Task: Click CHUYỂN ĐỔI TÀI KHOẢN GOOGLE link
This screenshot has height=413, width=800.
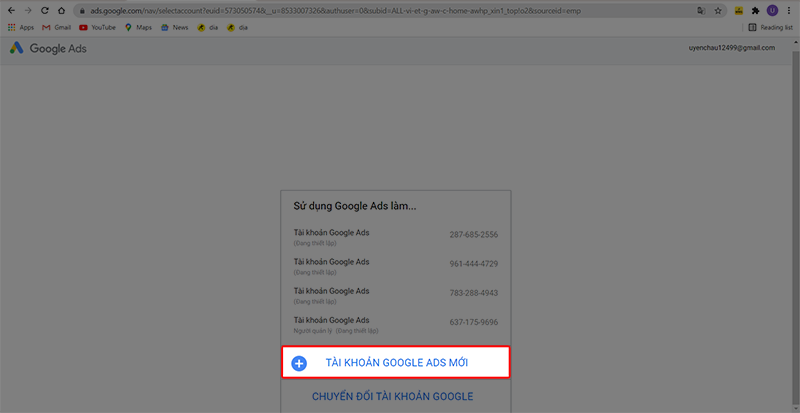Action: (392, 396)
